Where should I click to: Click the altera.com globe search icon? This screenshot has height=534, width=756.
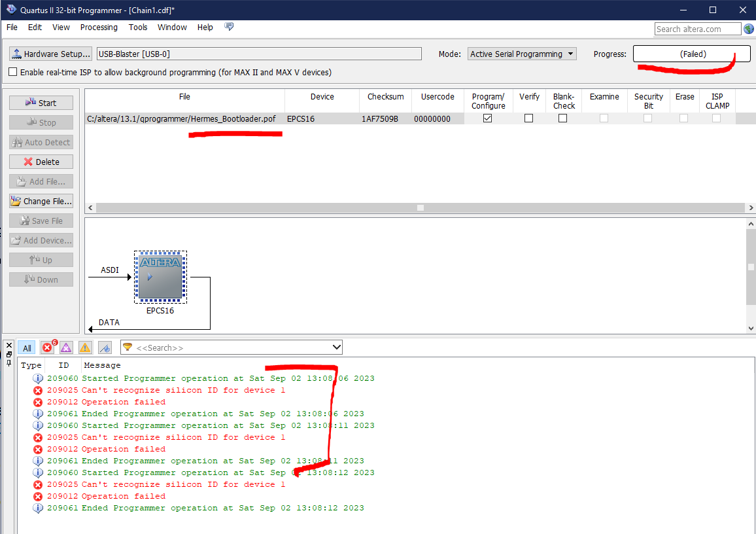point(749,29)
